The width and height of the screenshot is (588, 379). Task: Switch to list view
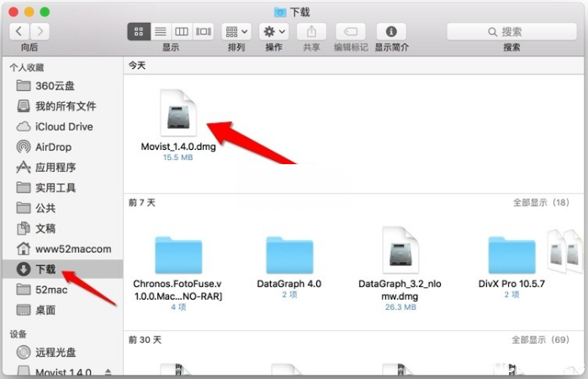(x=161, y=31)
